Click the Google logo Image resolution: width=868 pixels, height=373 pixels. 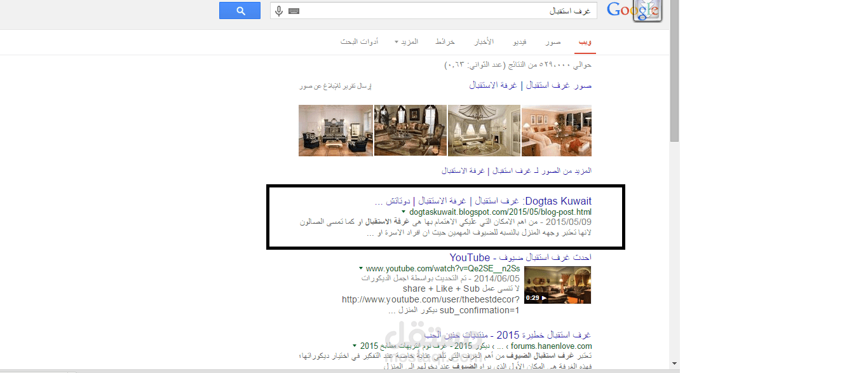(634, 11)
